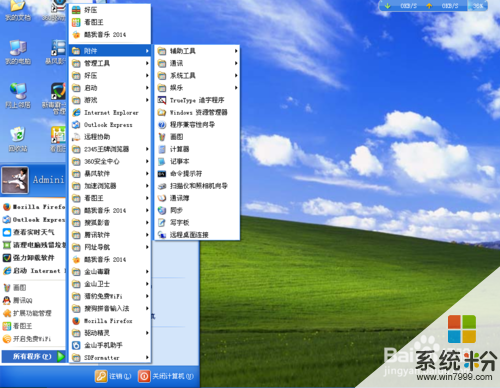
Task: Open TrueType 造字程序 from the 附件 submenu
Action: click(x=197, y=100)
